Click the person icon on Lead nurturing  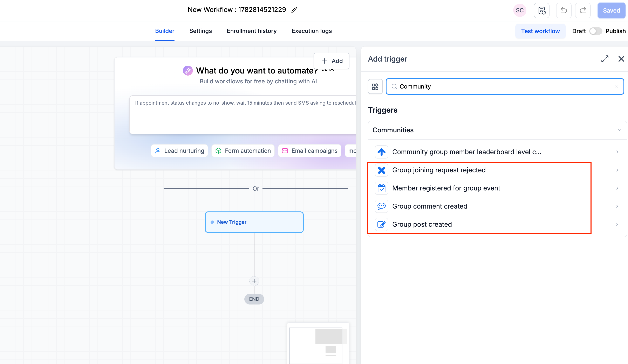158,151
